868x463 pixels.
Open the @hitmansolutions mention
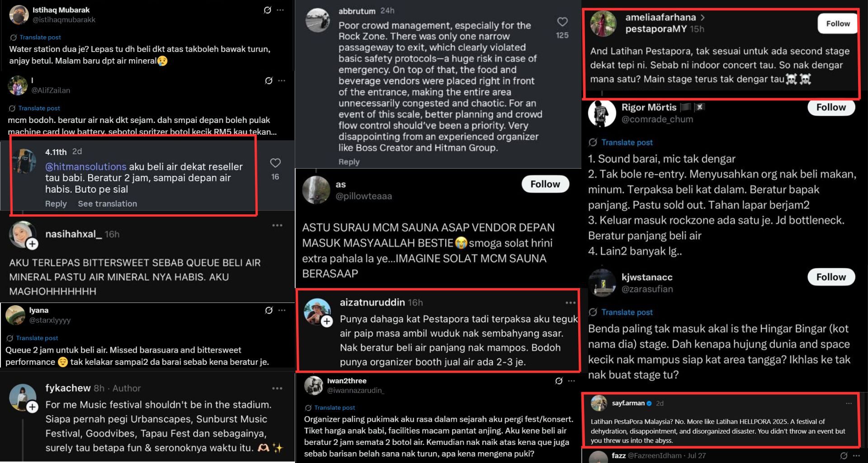tap(86, 166)
